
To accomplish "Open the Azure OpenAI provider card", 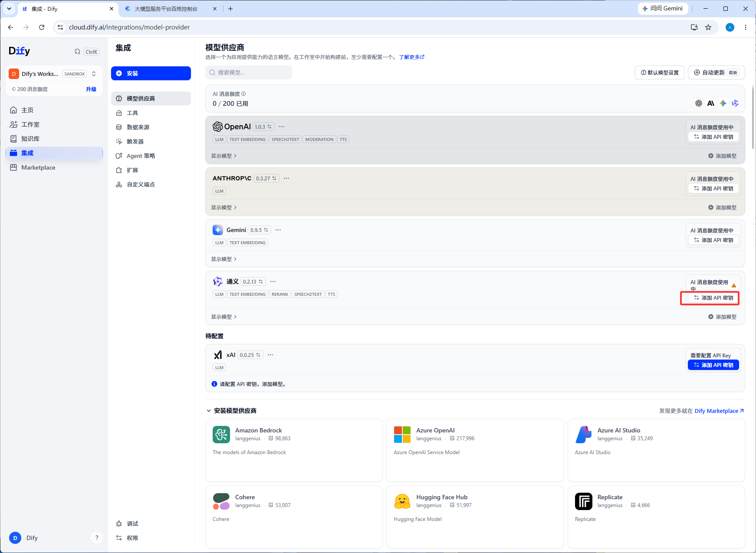I will (x=475, y=450).
